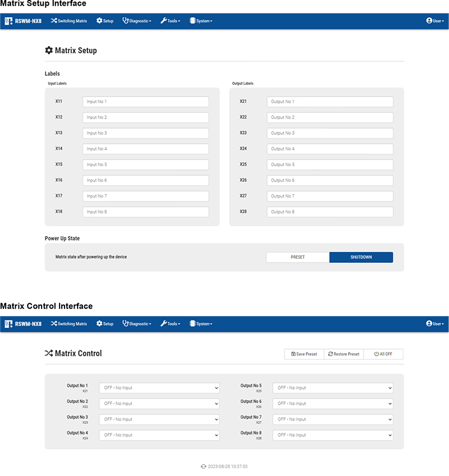Expand the Output No 6 input dropdown
This screenshot has height=476, width=449.
(x=333, y=404)
